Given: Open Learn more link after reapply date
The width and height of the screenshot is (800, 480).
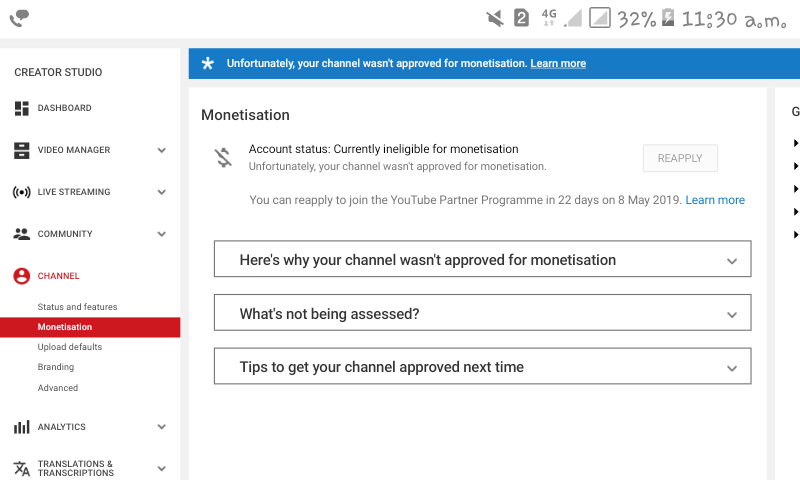Looking at the screenshot, I should [x=715, y=200].
